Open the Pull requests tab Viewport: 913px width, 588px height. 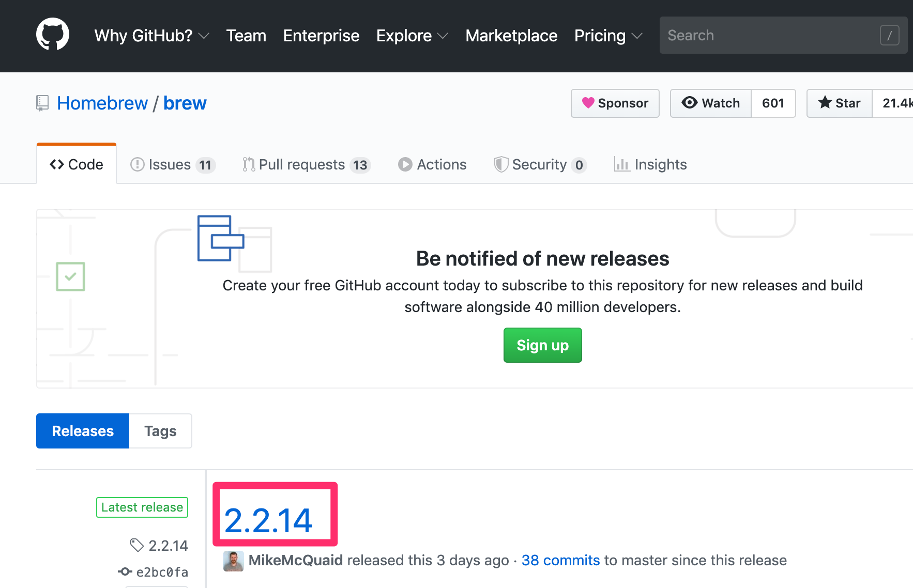pyautogui.click(x=307, y=164)
